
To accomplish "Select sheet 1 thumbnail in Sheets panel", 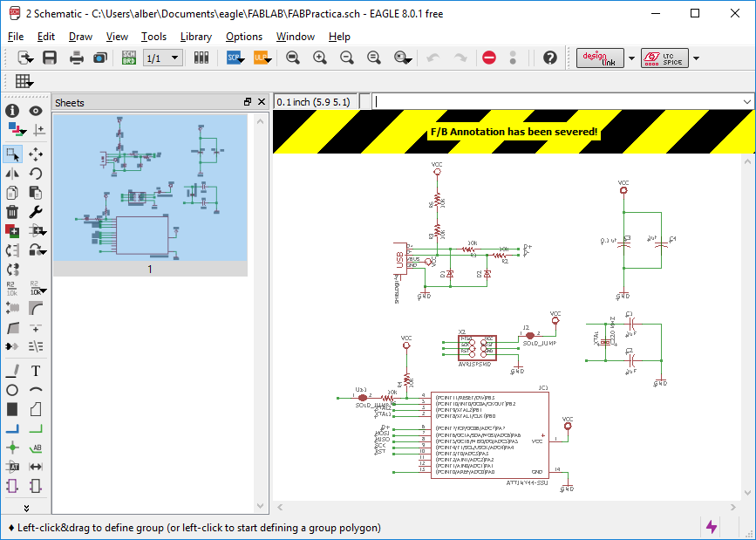I will pos(149,188).
